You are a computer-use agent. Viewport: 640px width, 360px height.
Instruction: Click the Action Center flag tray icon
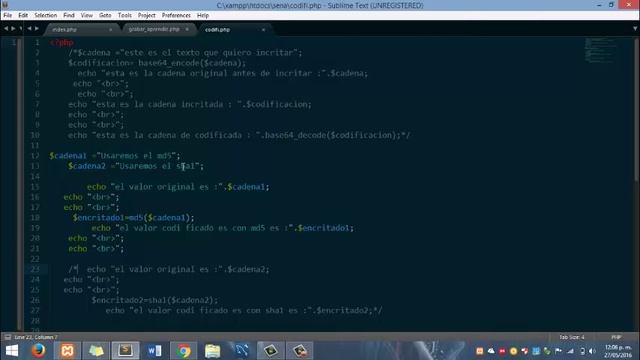click(x=558, y=351)
